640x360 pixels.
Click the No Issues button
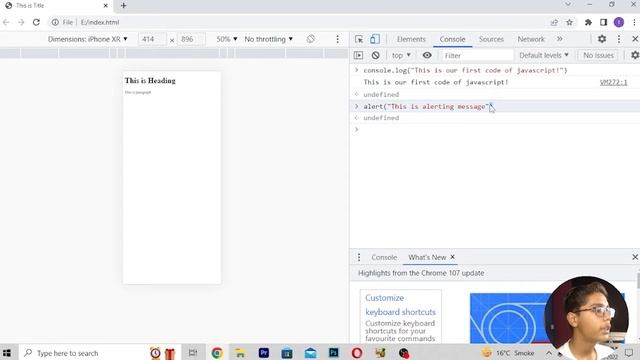pyautogui.click(x=598, y=55)
